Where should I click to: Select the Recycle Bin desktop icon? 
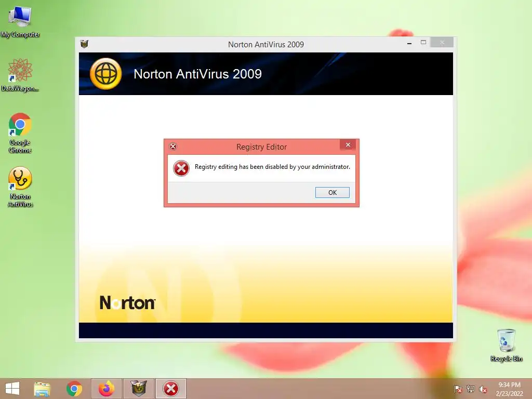pos(506,345)
